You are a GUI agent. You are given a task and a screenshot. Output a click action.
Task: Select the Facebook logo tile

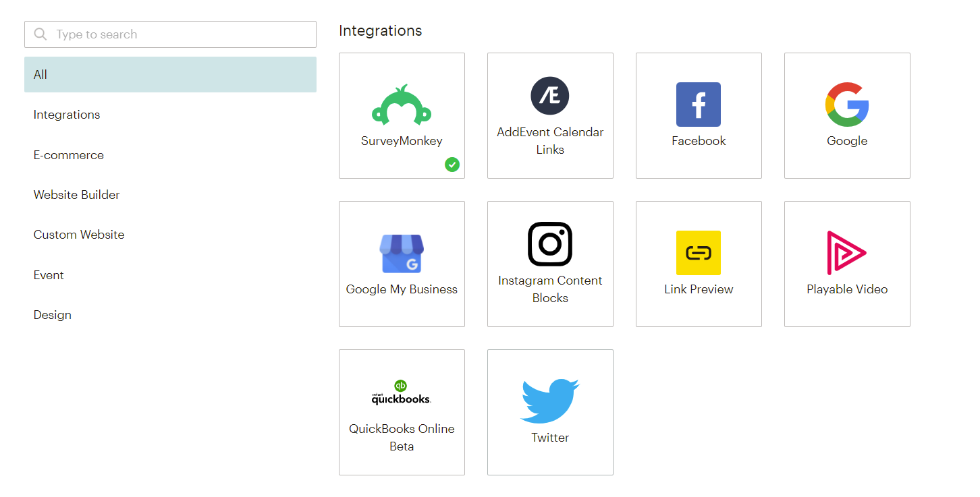(699, 105)
